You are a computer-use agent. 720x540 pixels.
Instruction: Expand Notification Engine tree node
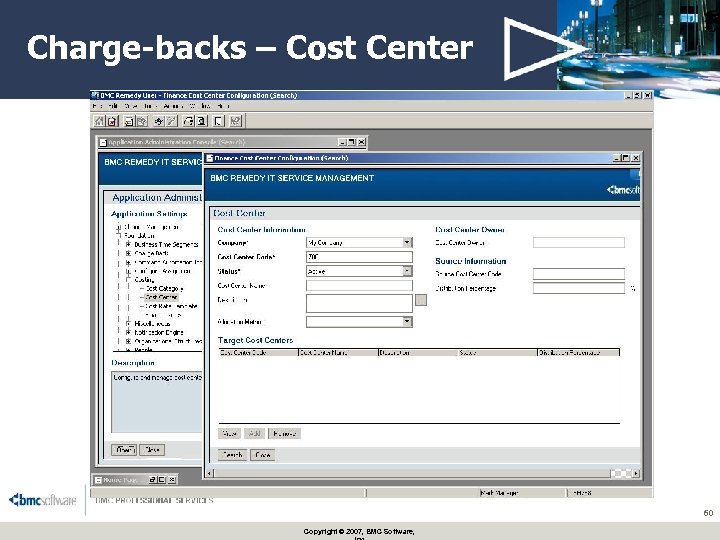129,332
